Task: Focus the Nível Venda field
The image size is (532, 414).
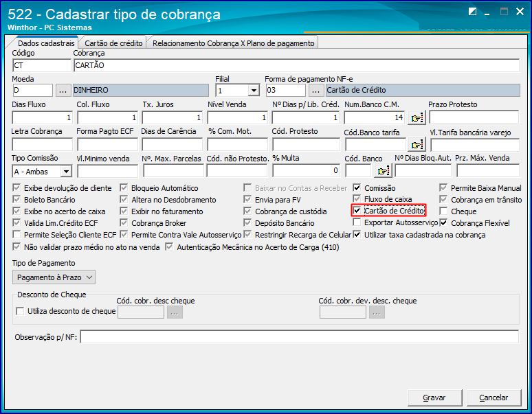Action: [x=238, y=117]
